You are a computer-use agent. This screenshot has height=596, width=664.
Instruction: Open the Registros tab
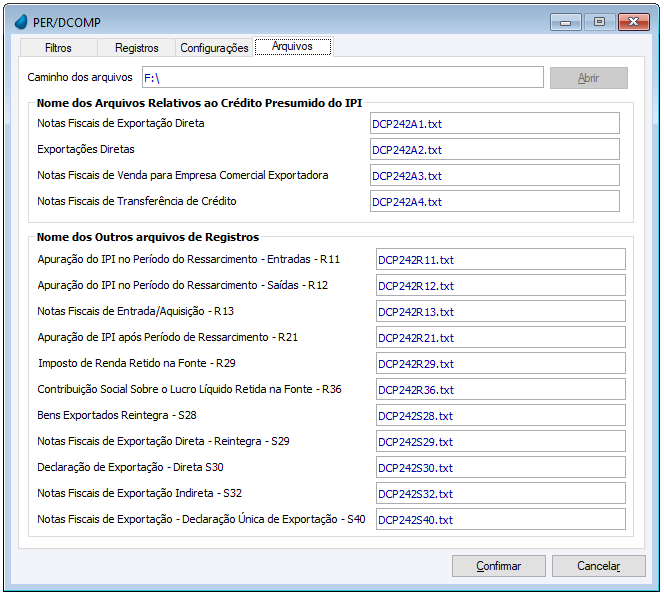(136, 48)
